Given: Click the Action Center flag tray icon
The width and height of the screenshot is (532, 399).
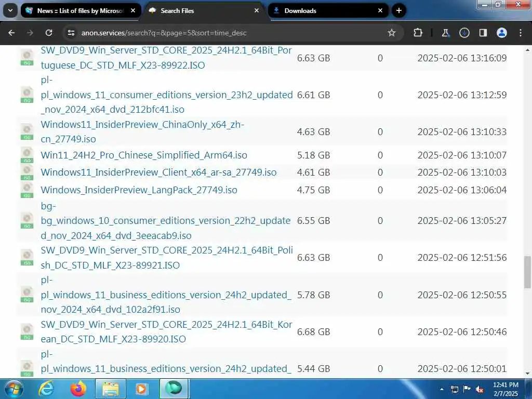Looking at the screenshot, I should tap(467, 389).
